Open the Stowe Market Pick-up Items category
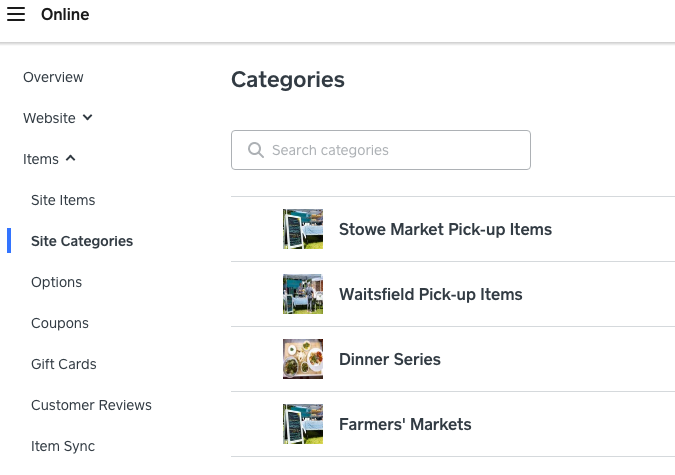This screenshot has height=475, width=675. 445,229
